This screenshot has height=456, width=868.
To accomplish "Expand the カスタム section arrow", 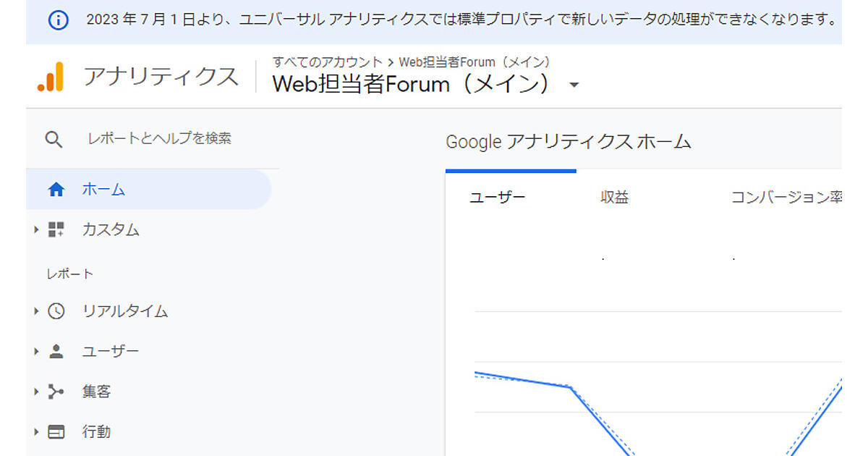I will coord(36,230).
